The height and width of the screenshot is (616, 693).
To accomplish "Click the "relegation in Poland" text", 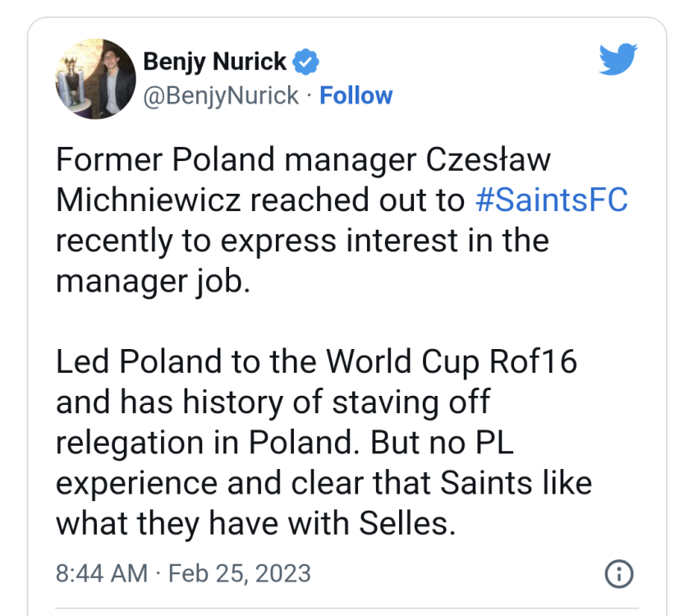I will 209,443.
